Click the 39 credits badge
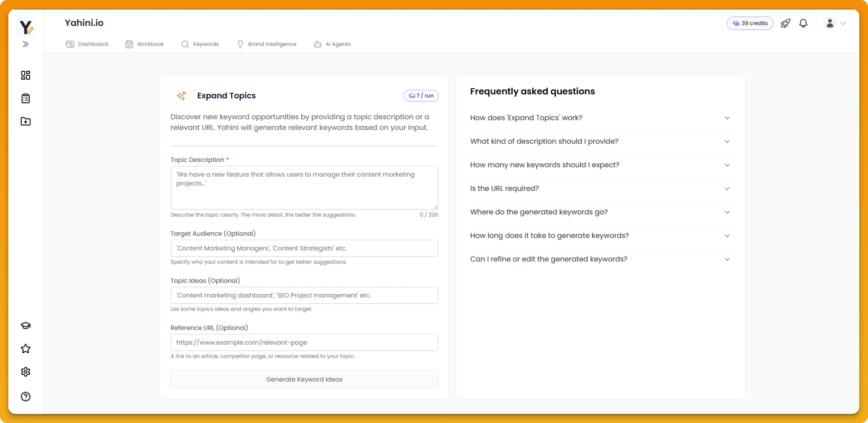The height and width of the screenshot is (423, 868). click(750, 23)
